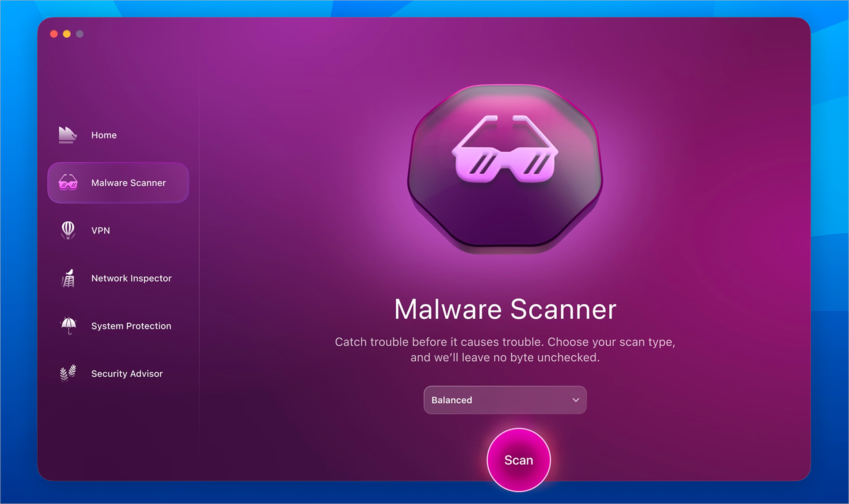The height and width of the screenshot is (504, 849).
Task: Click the yellow minimize traffic light
Action: 66,34
